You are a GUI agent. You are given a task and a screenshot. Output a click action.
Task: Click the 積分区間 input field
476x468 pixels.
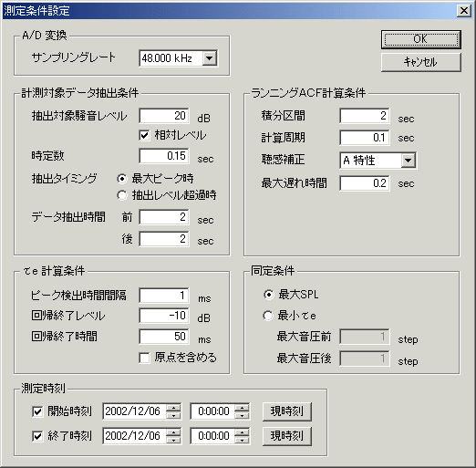365,116
